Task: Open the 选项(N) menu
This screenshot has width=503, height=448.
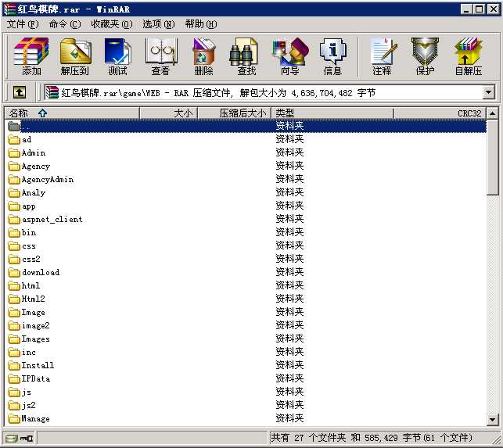Action: (159, 24)
